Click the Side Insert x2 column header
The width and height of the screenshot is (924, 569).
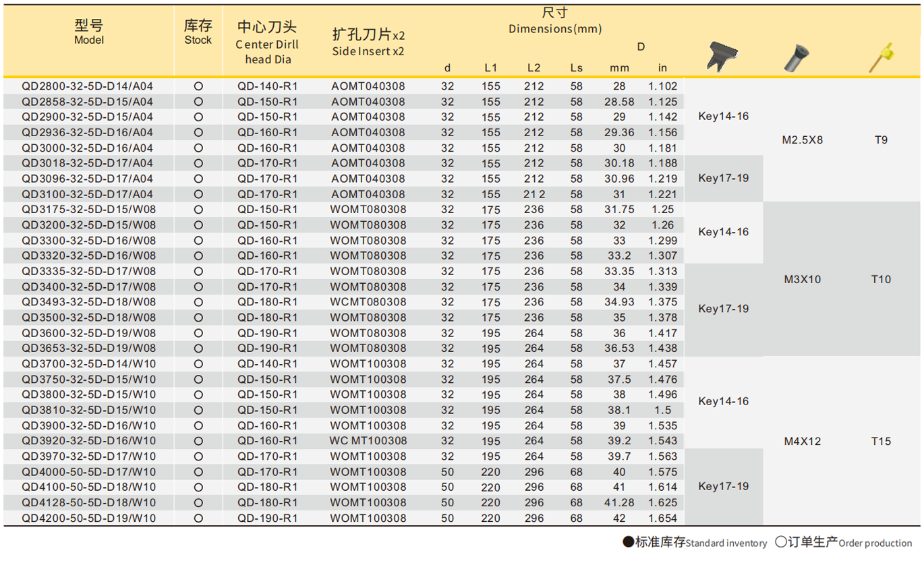(368, 43)
